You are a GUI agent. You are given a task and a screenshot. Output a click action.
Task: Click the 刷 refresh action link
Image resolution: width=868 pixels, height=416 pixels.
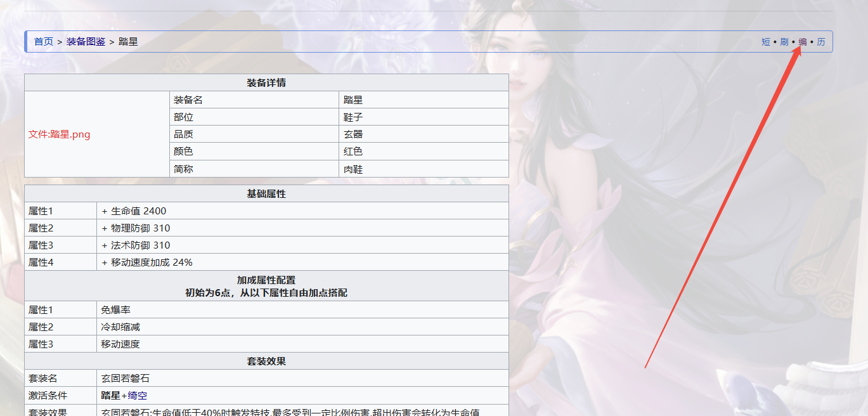coord(784,42)
